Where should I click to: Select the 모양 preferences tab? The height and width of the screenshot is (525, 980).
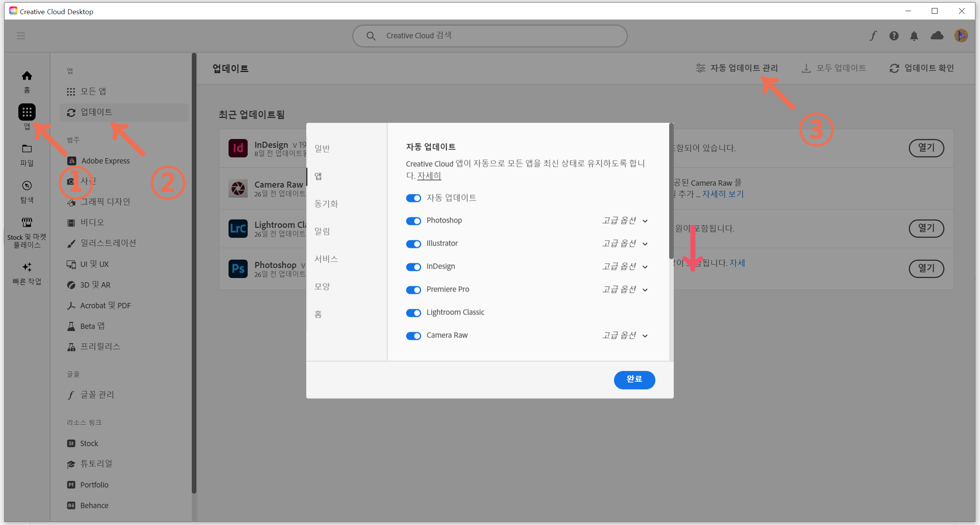click(322, 286)
